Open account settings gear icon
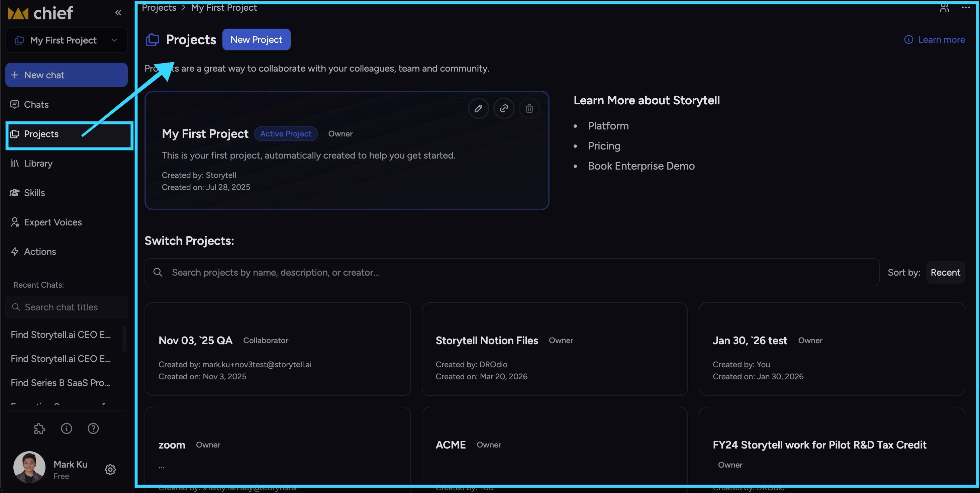 pos(110,469)
